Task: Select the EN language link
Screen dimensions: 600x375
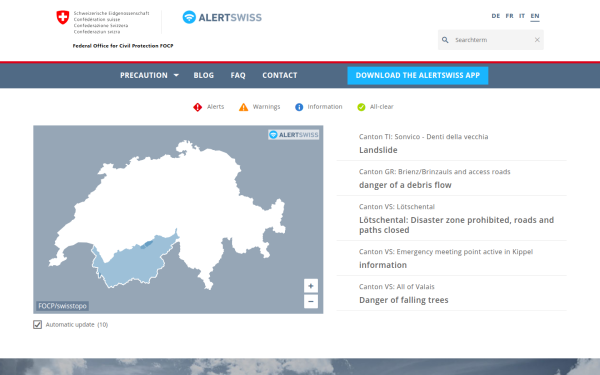Action: pos(535,16)
